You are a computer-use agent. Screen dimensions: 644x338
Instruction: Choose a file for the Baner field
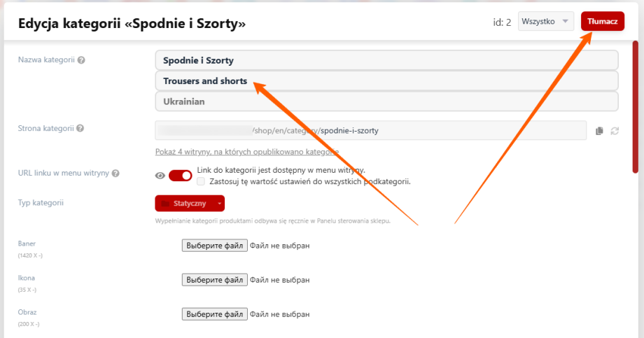coord(214,246)
